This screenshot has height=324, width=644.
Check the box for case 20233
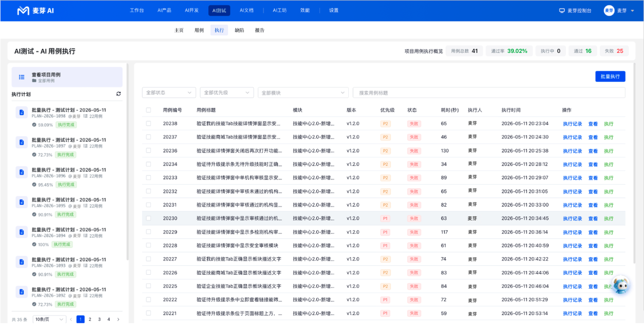148,178
